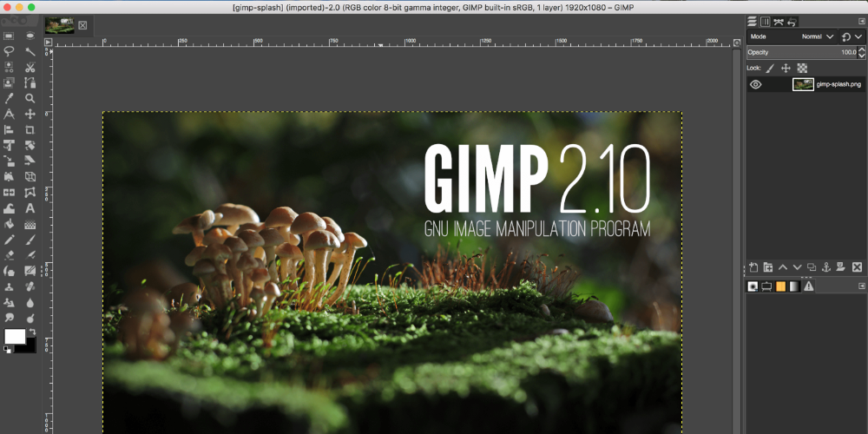Create a new layer
Image resolution: width=868 pixels, height=434 pixels.
(753, 267)
